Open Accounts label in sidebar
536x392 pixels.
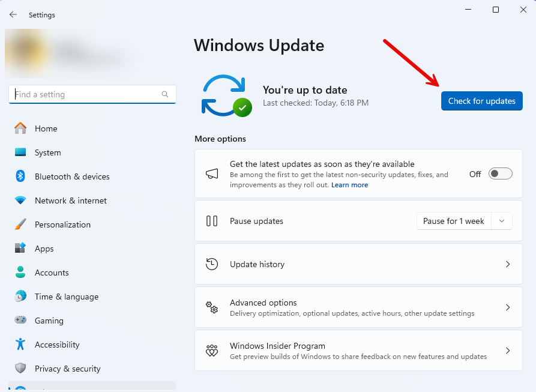click(52, 273)
